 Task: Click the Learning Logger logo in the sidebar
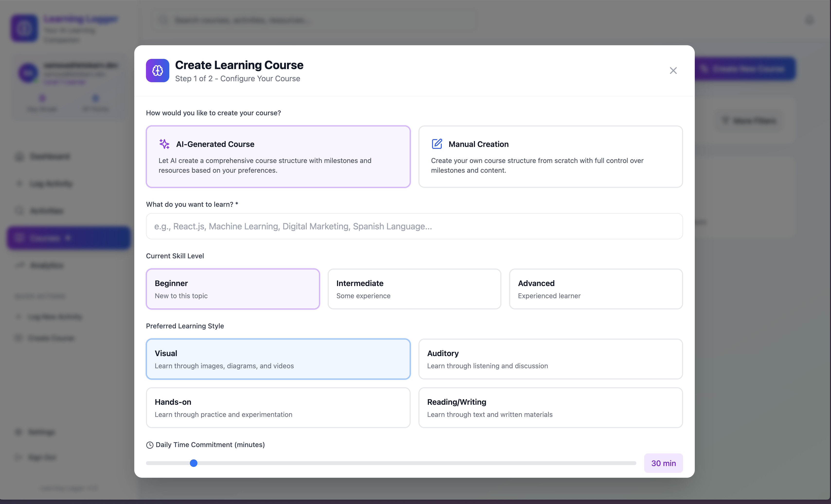point(24,28)
